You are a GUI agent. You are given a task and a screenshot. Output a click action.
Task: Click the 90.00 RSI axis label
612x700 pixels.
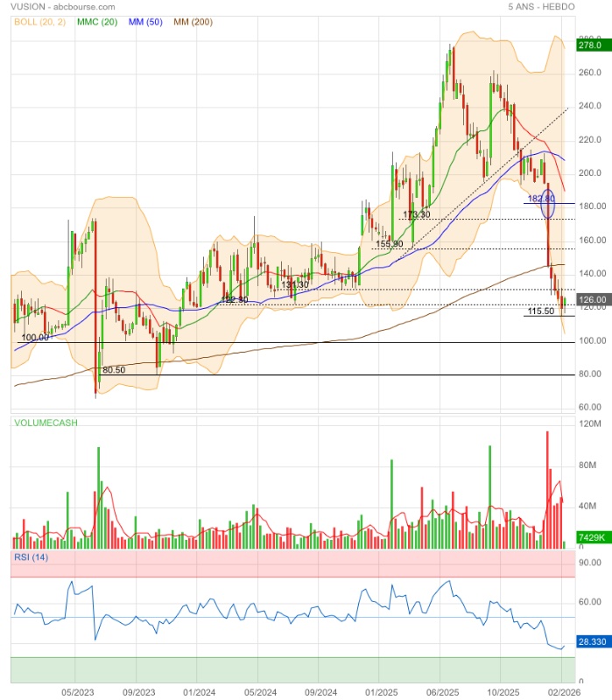tap(589, 563)
